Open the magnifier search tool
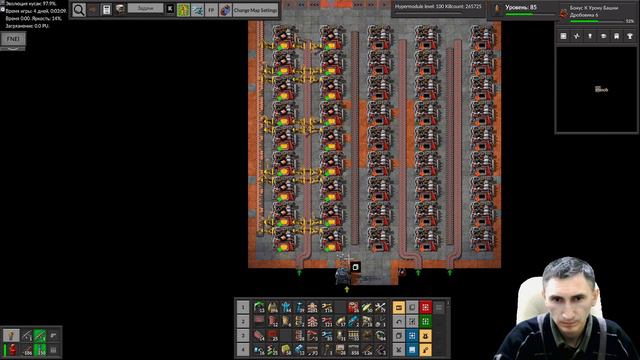The image size is (640, 360). tap(79, 10)
